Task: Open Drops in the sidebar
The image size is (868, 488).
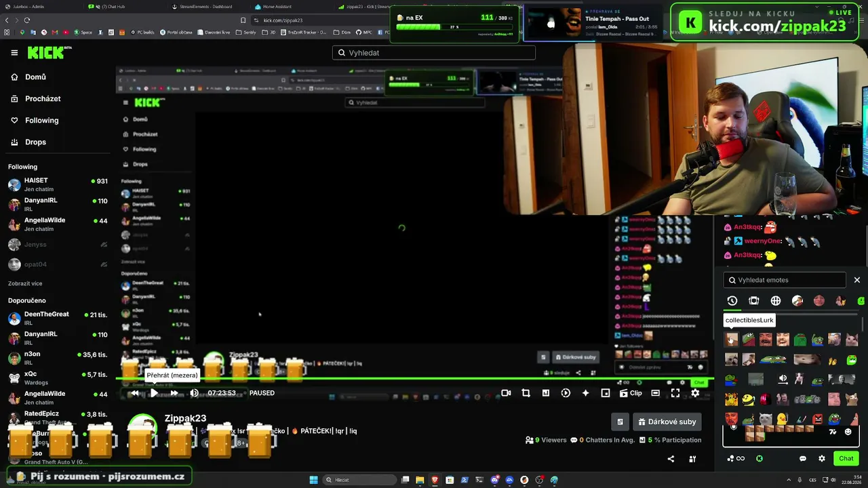Action: click(x=35, y=142)
